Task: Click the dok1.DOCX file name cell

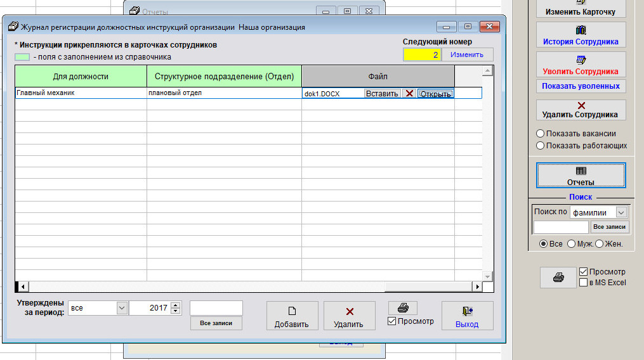Action: (333, 94)
